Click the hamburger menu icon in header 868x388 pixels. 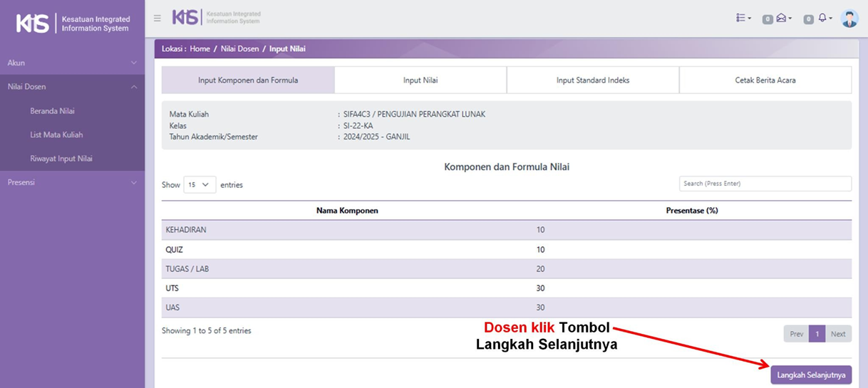coord(157,19)
